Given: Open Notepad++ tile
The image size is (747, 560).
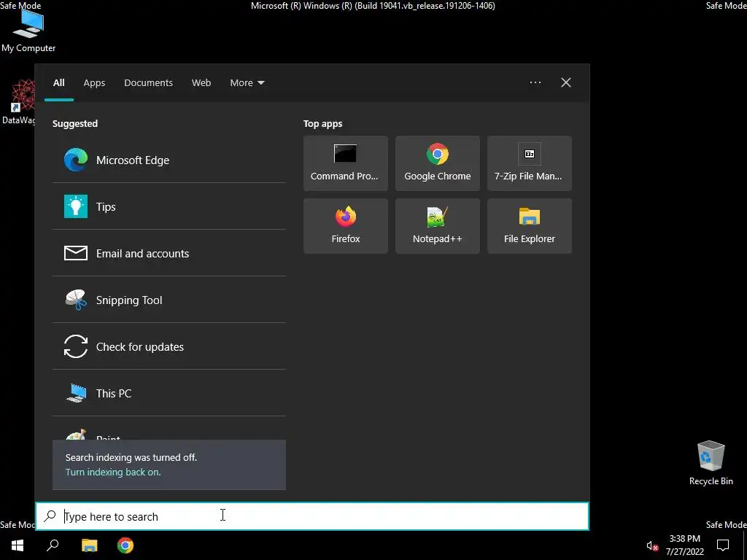Looking at the screenshot, I should click(x=438, y=226).
